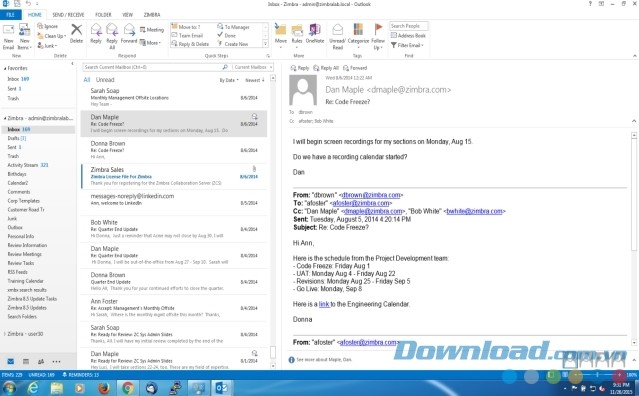The height and width of the screenshot is (396, 639).
Task: Switch to Mail view icon
Action: 11,361
